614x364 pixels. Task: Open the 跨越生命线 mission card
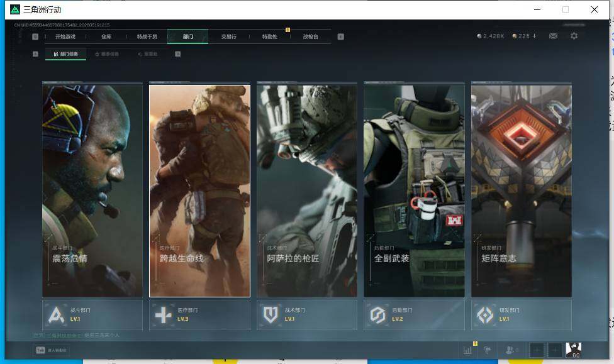coord(199,190)
